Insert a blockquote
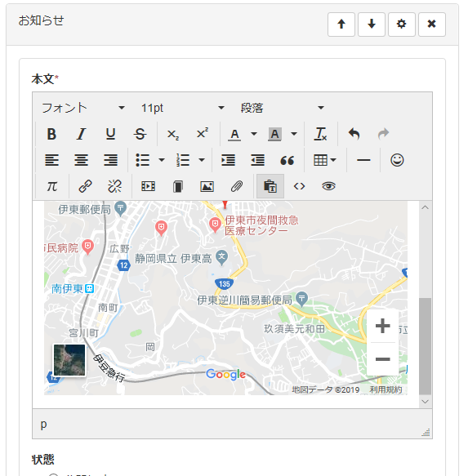The width and height of the screenshot is (468, 476). tap(287, 160)
